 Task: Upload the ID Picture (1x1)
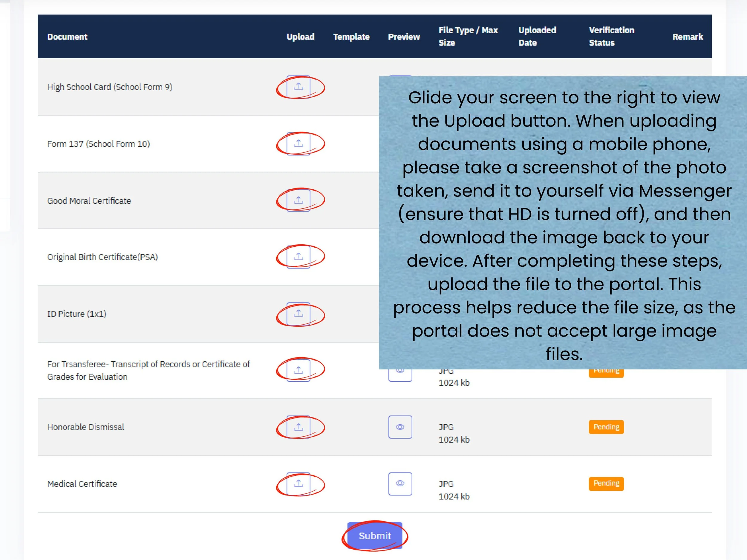[x=299, y=314]
